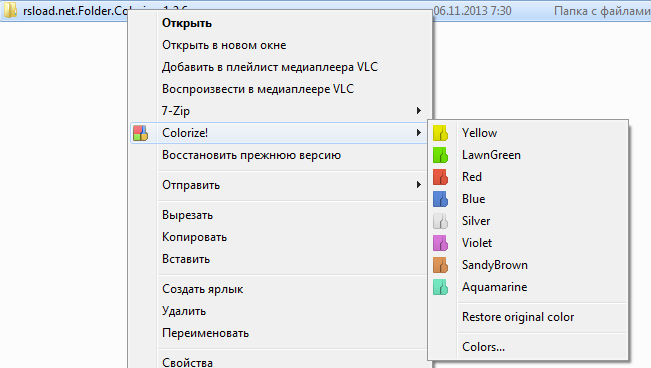Choose Открыть в новом окне
The height and width of the screenshot is (368, 651).
(x=224, y=45)
